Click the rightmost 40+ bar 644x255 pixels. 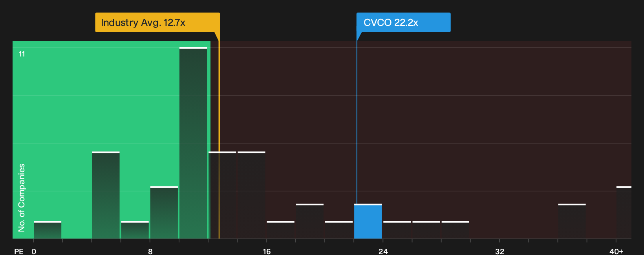(624, 213)
